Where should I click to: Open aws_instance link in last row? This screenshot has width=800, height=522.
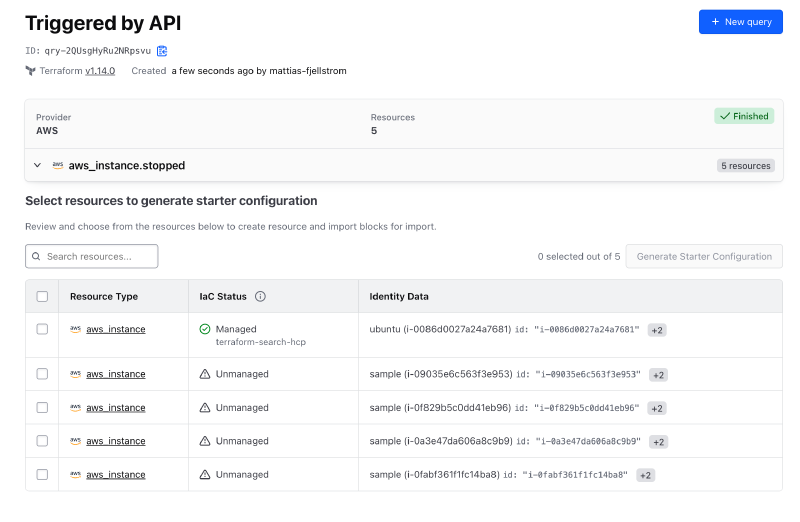pos(115,474)
